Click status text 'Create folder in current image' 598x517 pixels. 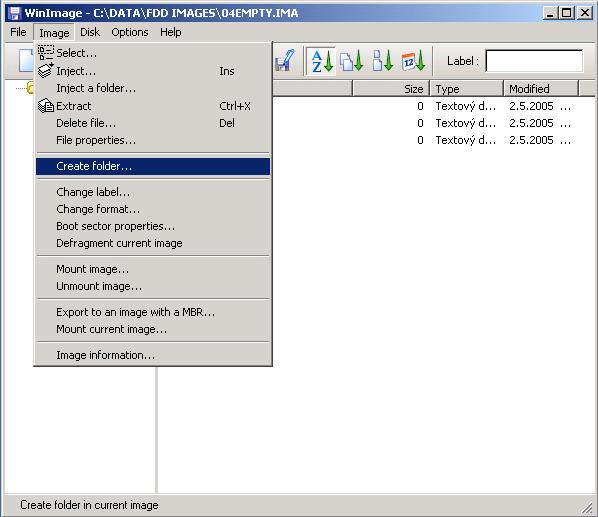click(x=89, y=505)
